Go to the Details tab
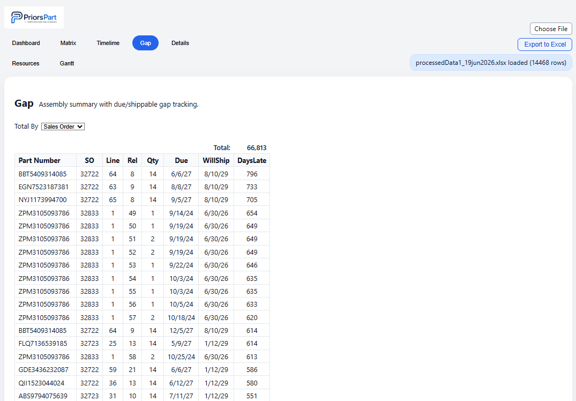The width and height of the screenshot is (576, 401). pyautogui.click(x=180, y=43)
